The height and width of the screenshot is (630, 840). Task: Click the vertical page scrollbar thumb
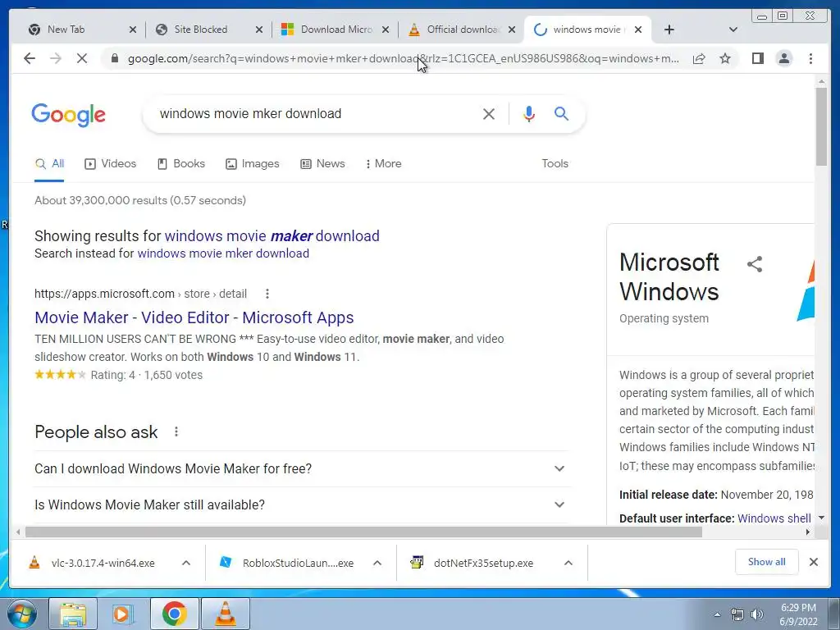point(821,126)
